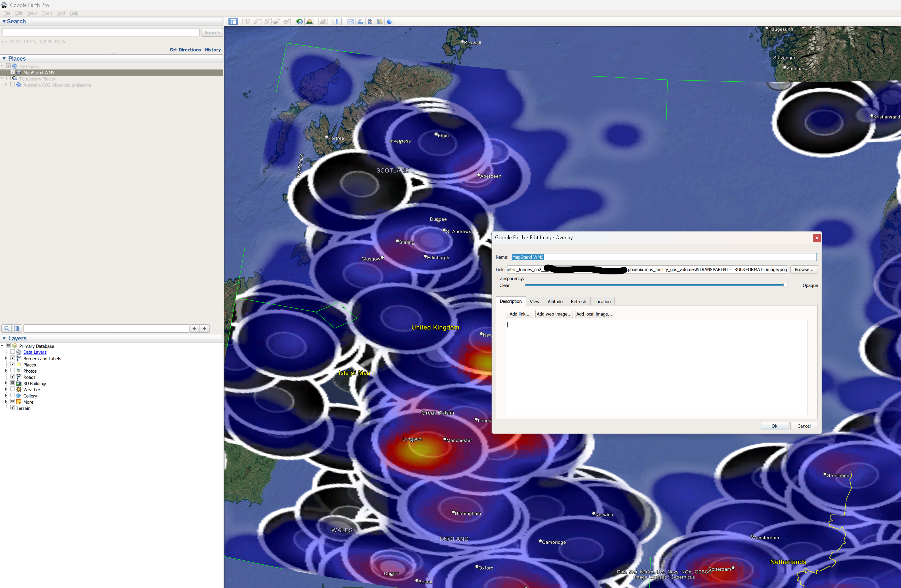Screen dimensions: 901x588
Task: Click the Email envelope icon
Action: coord(351,22)
